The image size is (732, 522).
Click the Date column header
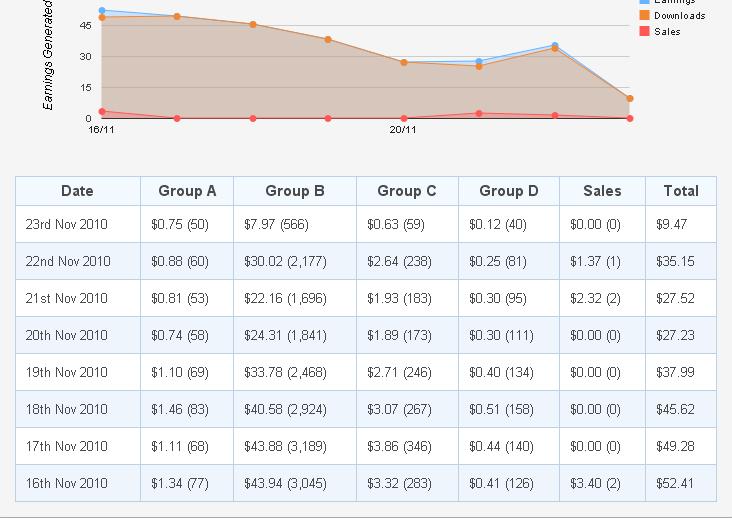point(77,191)
